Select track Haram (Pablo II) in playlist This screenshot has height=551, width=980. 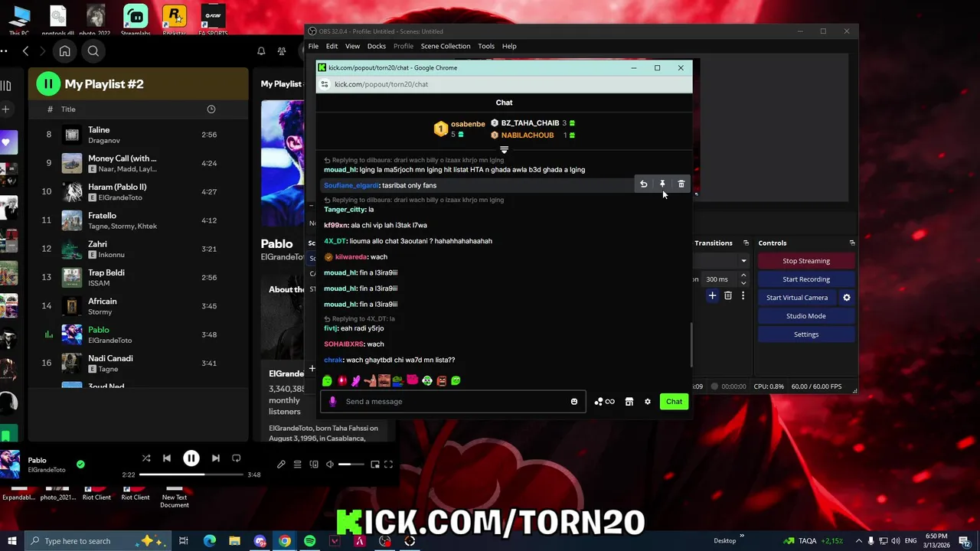point(139,191)
